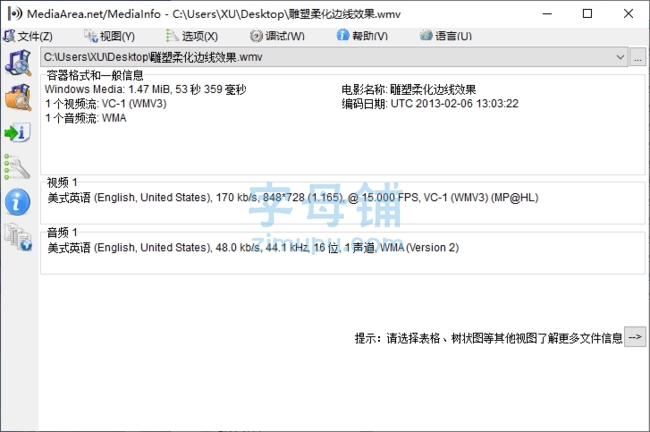
Task: Open the 调试(W) menu
Action: pos(277,36)
